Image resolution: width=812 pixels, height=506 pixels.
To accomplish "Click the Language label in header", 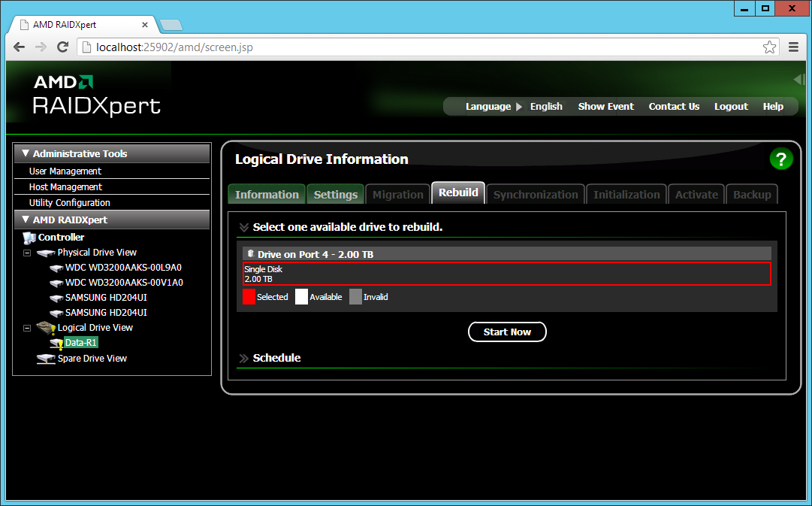I will [x=488, y=106].
